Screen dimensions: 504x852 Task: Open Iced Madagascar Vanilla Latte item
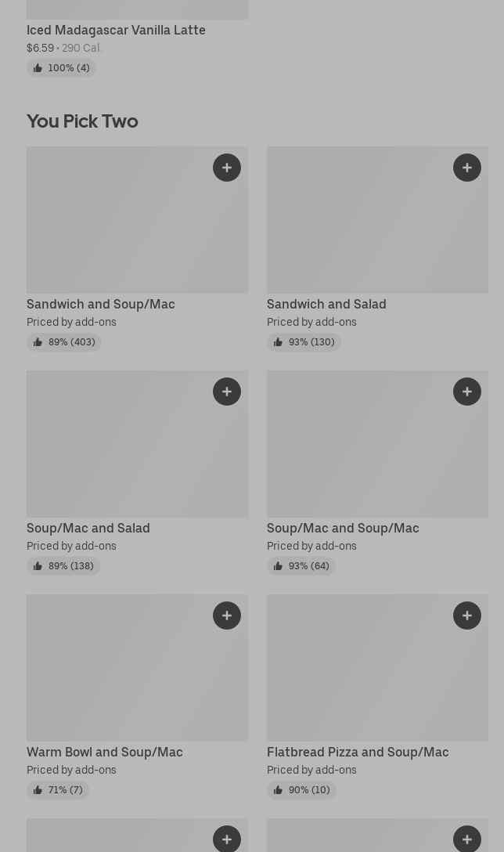[x=116, y=30]
